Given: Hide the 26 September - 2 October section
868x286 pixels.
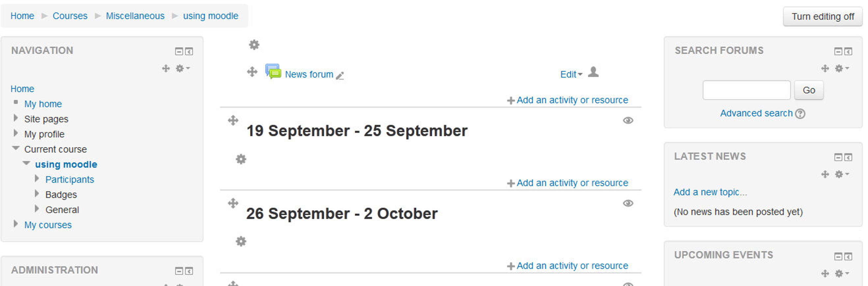Looking at the screenshot, I should pyautogui.click(x=628, y=203).
